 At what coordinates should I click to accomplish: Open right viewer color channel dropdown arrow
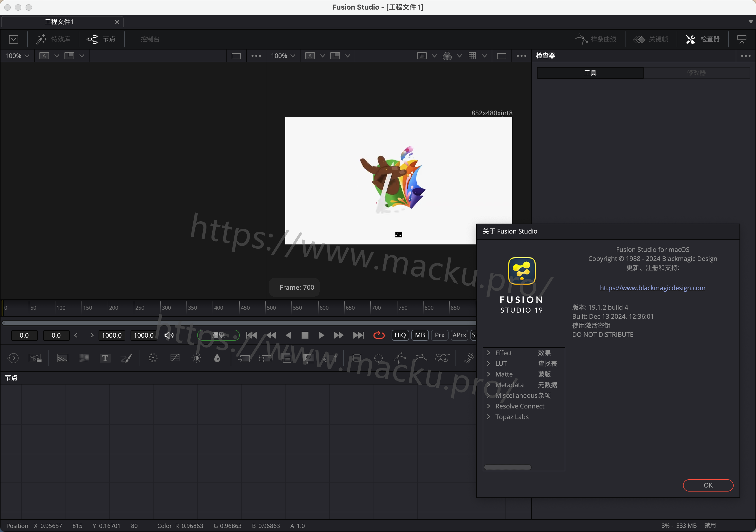point(459,56)
